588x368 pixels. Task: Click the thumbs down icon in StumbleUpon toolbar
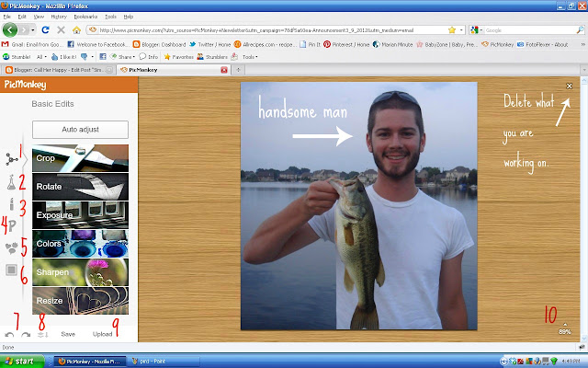84,57
